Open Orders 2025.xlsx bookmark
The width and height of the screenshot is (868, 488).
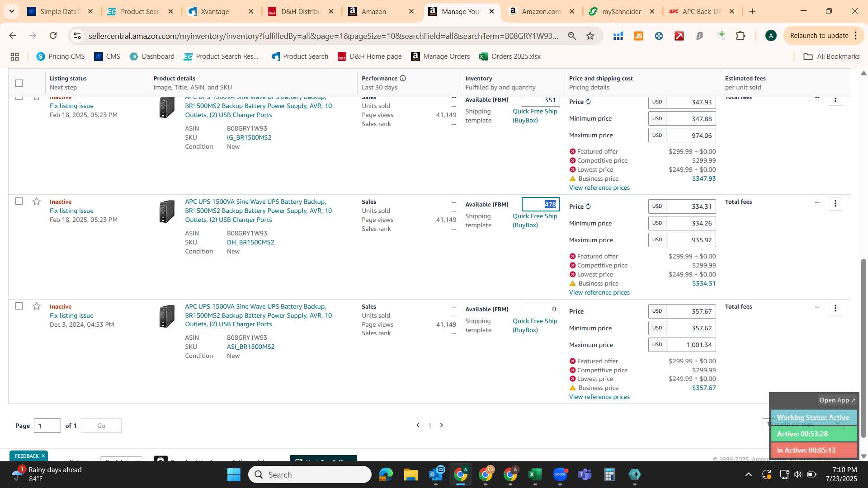510,56
